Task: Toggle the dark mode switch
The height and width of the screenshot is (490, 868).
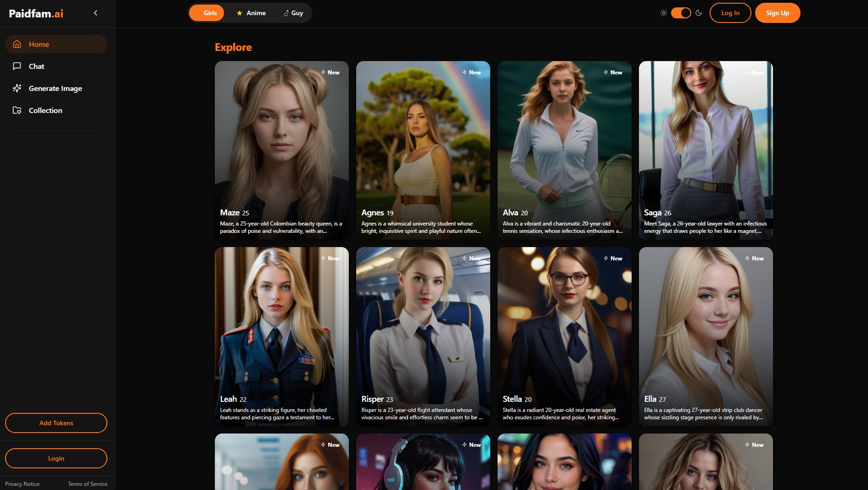Action: click(x=681, y=13)
